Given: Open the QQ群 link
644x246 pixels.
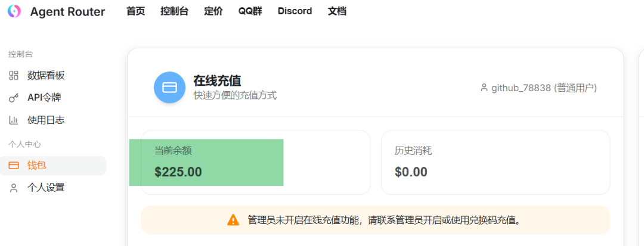Looking at the screenshot, I should coord(250,11).
